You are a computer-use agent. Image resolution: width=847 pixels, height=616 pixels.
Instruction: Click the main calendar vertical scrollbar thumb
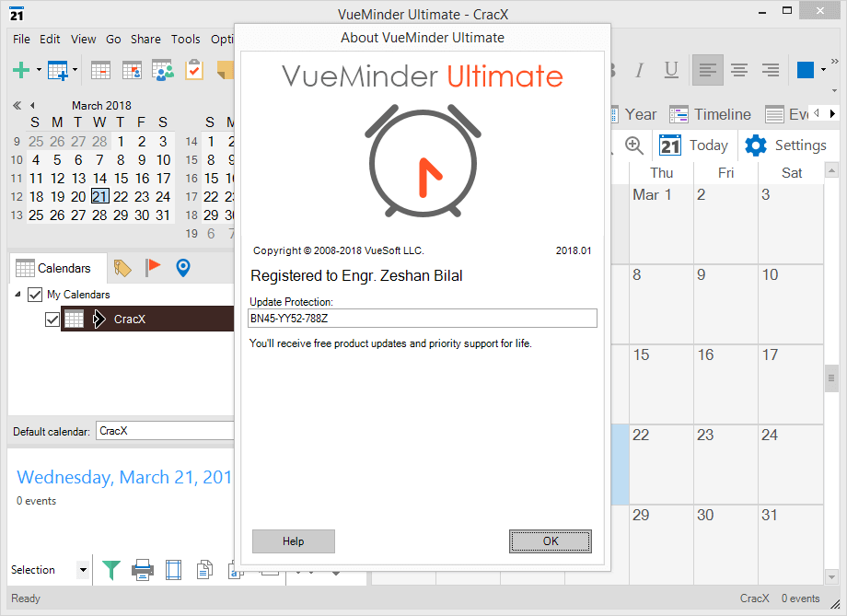[832, 378]
